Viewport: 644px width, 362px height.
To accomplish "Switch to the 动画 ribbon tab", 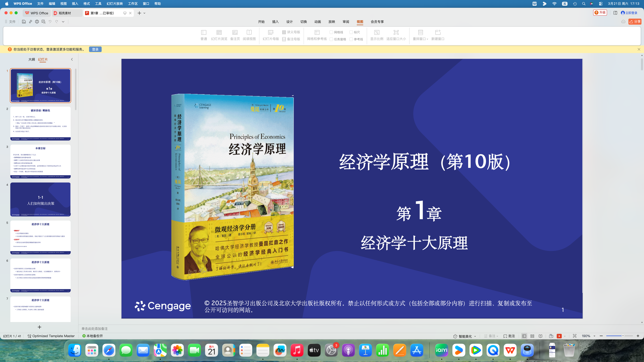I will click(x=317, y=22).
